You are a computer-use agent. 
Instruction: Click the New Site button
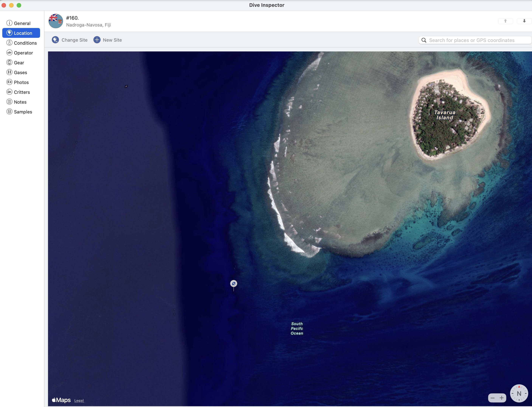tap(108, 40)
